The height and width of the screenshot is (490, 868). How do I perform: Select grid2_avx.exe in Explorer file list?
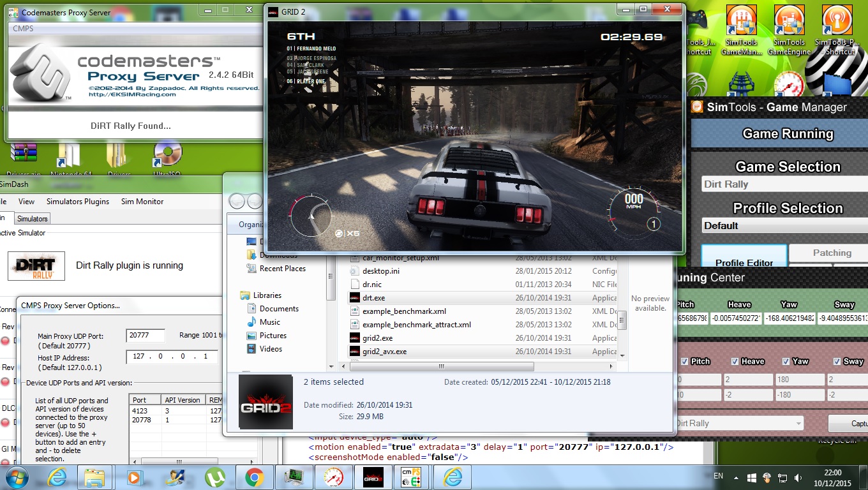pos(482,352)
